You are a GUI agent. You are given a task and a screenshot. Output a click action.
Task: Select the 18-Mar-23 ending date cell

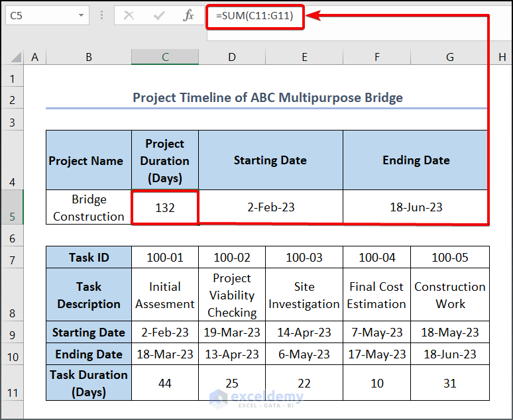(165, 354)
